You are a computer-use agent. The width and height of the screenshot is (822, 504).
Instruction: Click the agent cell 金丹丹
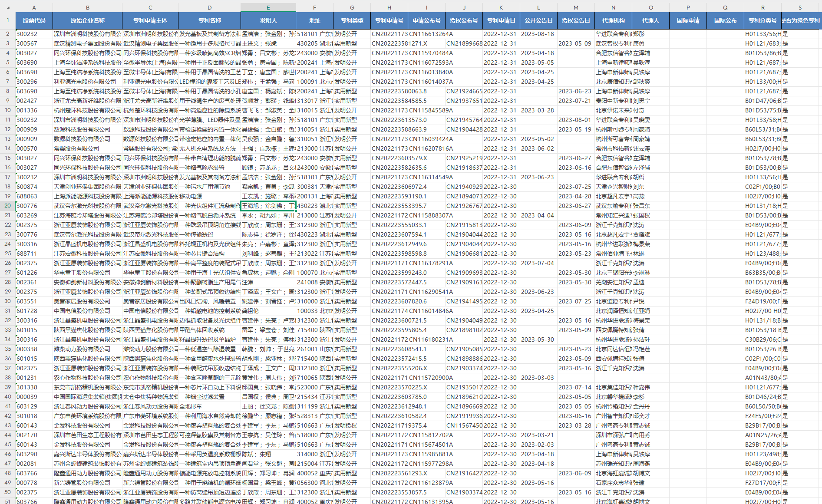651,406
